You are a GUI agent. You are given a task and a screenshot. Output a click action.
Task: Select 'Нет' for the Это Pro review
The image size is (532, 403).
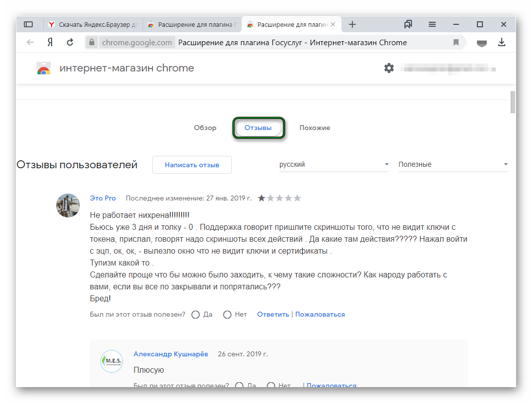pyautogui.click(x=227, y=314)
